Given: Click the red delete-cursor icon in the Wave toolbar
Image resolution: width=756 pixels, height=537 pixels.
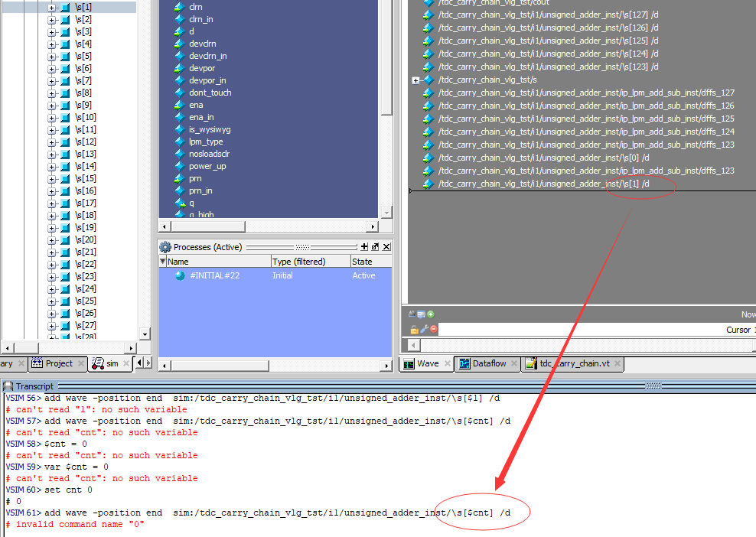Looking at the screenshot, I should [433, 328].
